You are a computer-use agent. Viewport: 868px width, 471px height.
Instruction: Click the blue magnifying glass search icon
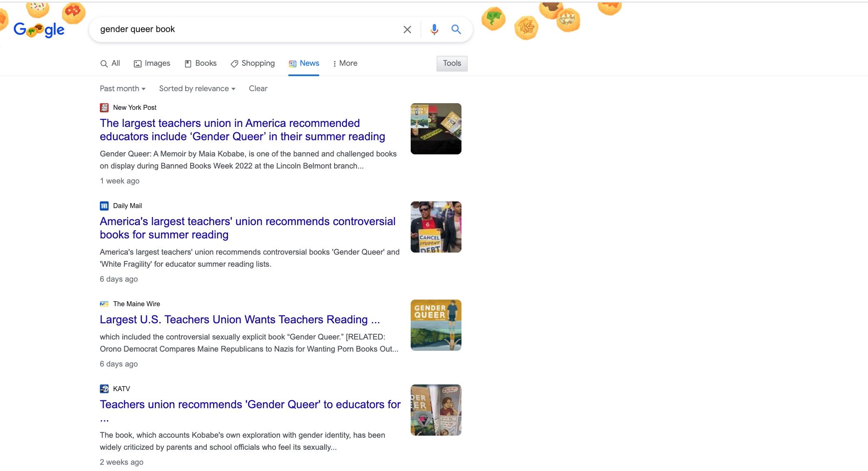pyautogui.click(x=456, y=30)
